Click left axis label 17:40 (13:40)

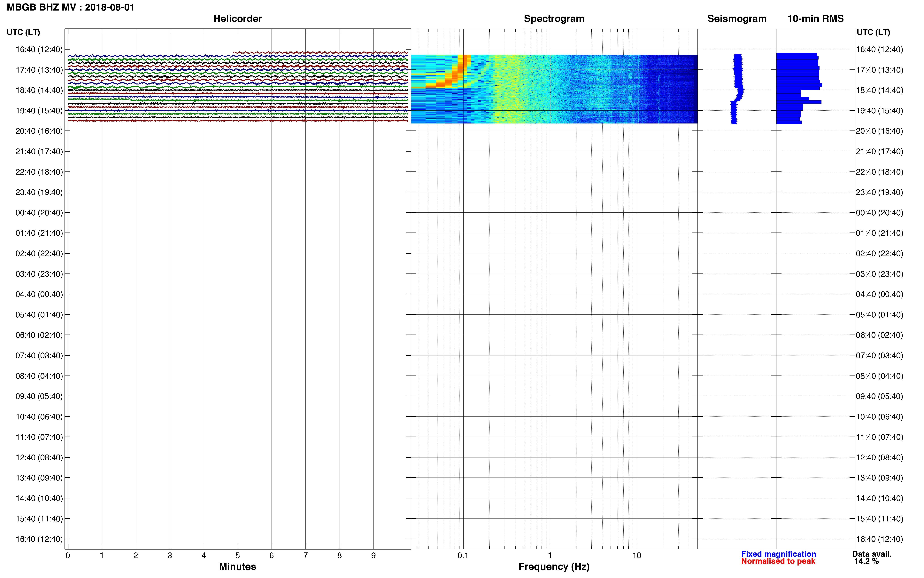click(x=39, y=70)
